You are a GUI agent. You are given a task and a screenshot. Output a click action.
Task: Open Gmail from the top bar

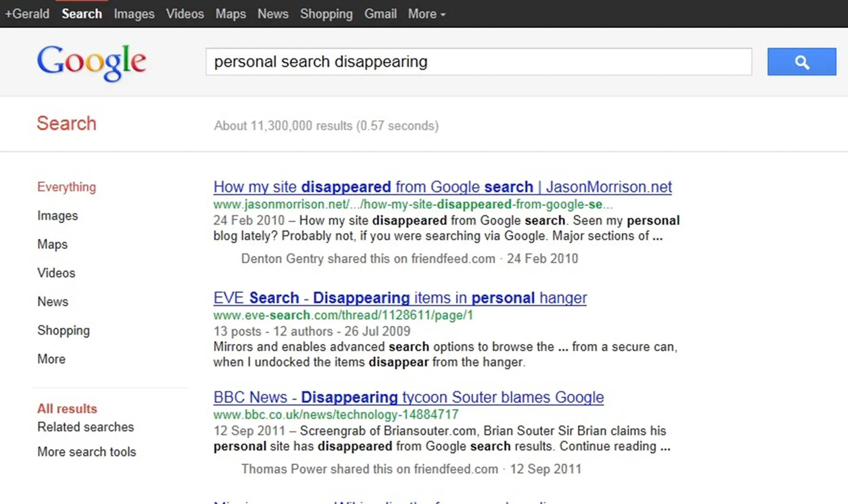tap(380, 14)
